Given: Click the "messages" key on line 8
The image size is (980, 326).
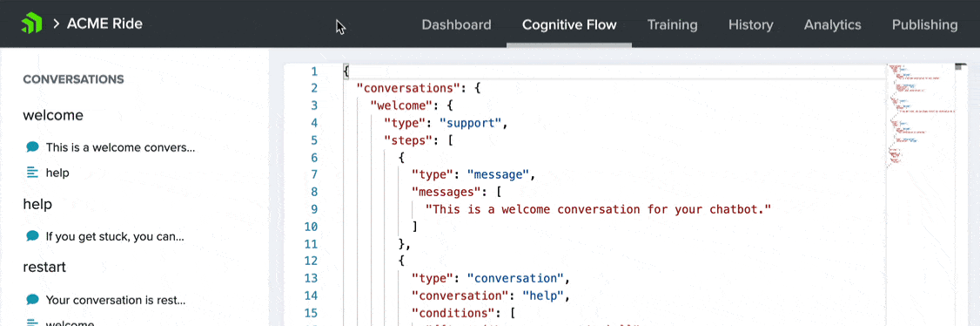Looking at the screenshot, I should click(446, 192).
